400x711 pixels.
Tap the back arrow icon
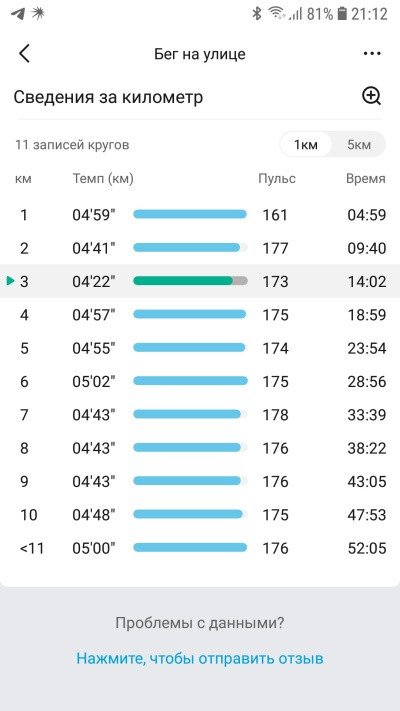(x=24, y=54)
